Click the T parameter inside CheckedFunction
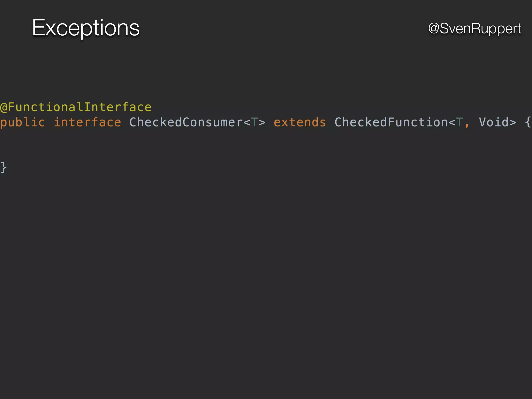The height and width of the screenshot is (399, 532). point(460,122)
